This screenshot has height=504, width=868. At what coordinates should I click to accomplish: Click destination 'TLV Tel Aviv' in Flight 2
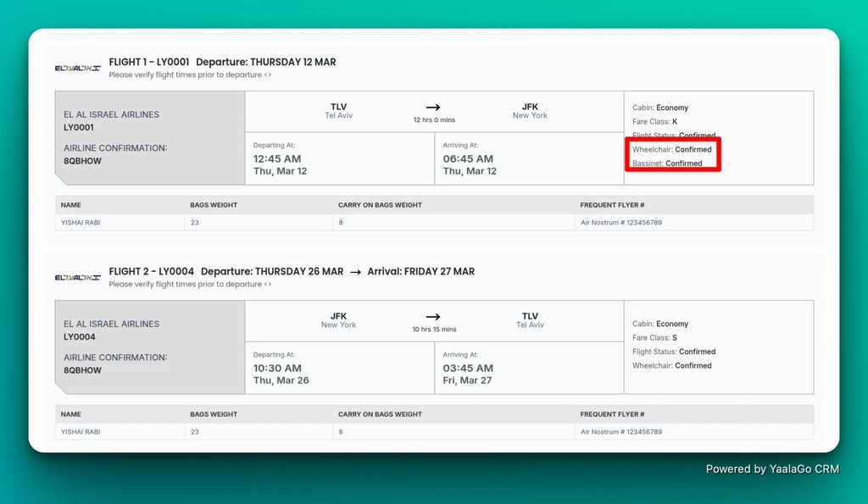point(530,320)
